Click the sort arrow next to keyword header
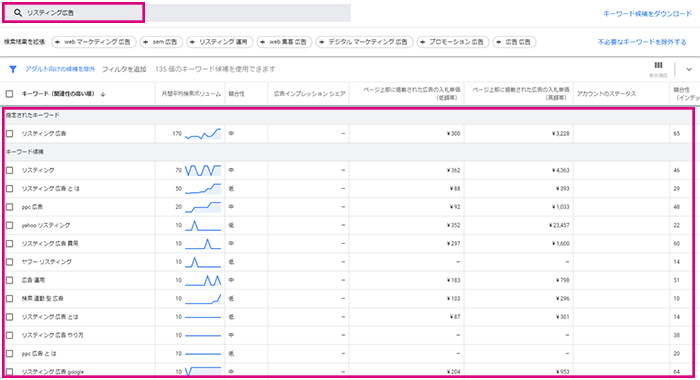 pos(103,94)
